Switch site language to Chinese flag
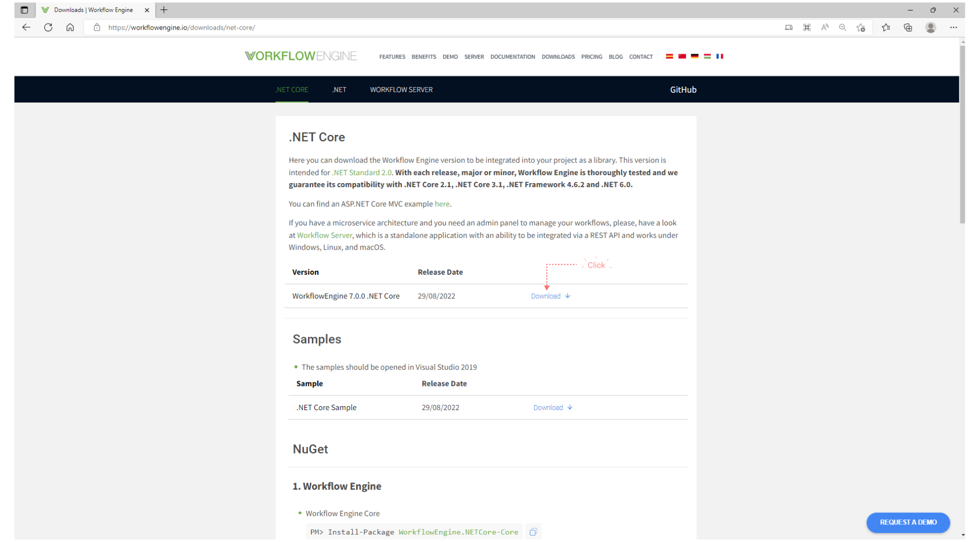This screenshot has width=980, height=542. pyautogui.click(x=682, y=56)
